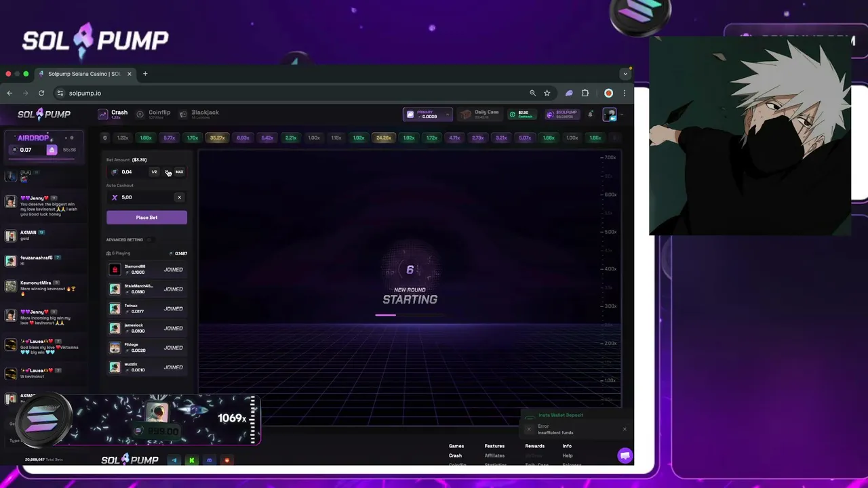Bookmark this page with the star icon
Screen dimensions: 868x488
547,93
